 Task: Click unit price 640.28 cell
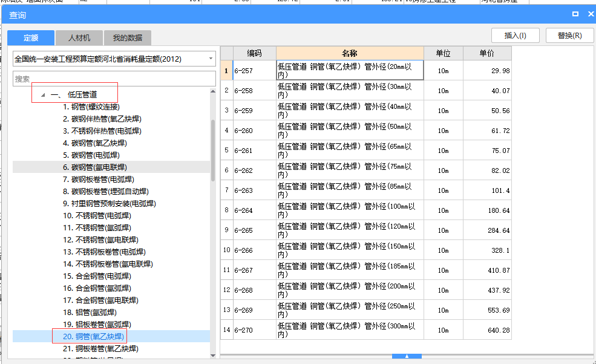[x=487, y=330]
